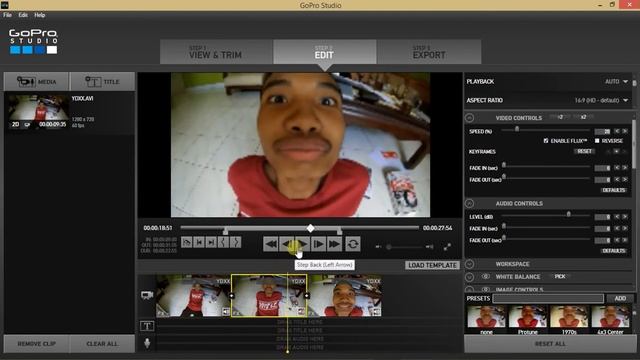Increase audio Level with right arrow
Viewport: 640px width, 360px height.
(x=625, y=217)
